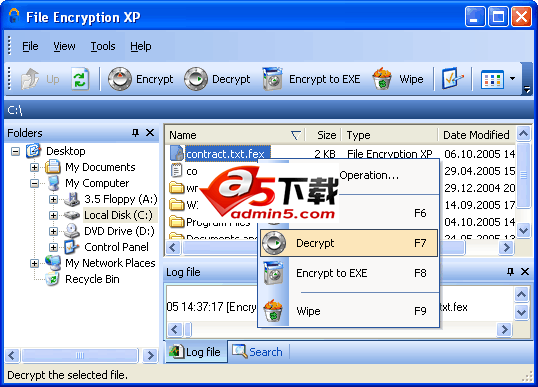The image size is (538, 387).
Task: Click the 3.5 Floppy drive icon
Action: pyautogui.click(x=72, y=199)
